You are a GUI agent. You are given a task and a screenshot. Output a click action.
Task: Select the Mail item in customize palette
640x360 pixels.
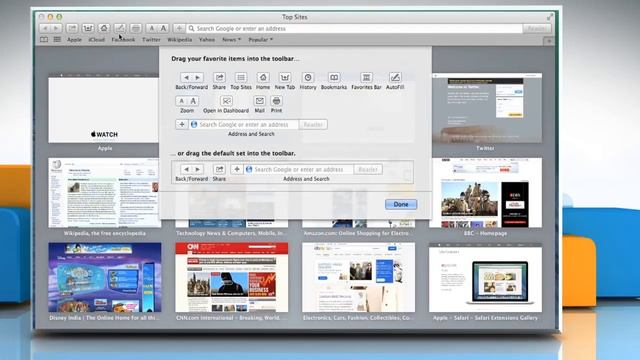pos(259,104)
